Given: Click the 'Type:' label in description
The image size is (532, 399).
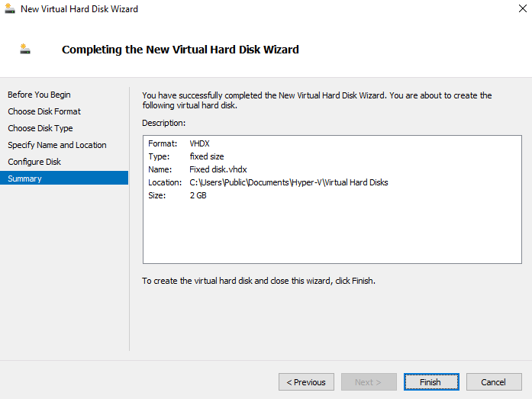Looking at the screenshot, I should (x=159, y=156).
